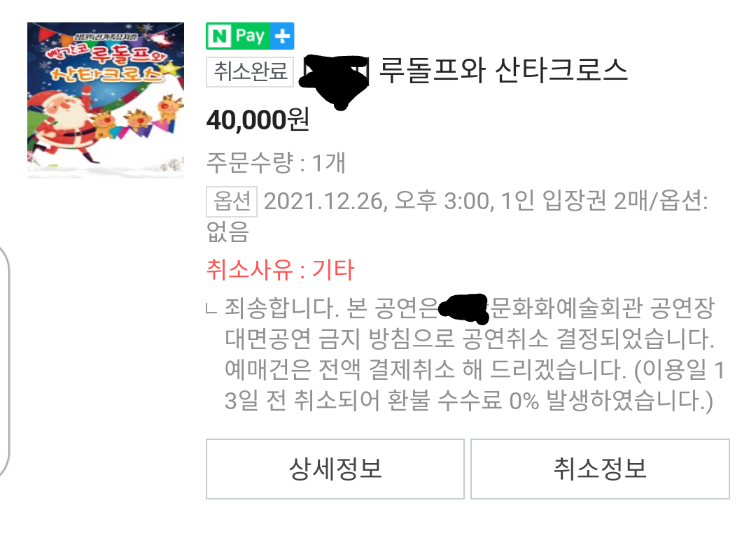Tap the Rudolph and Santa poster thumbnail

[106, 100]
